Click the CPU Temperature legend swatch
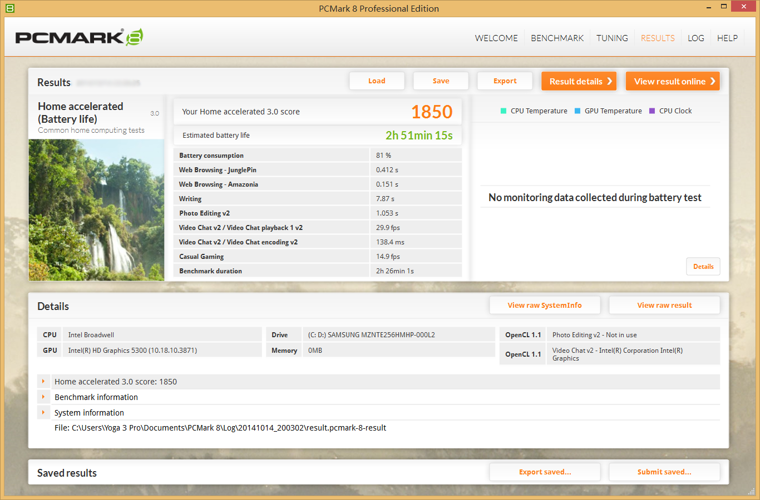Viewport: 760px width, 500px height. pyautogui.click(x=503, y=111)
